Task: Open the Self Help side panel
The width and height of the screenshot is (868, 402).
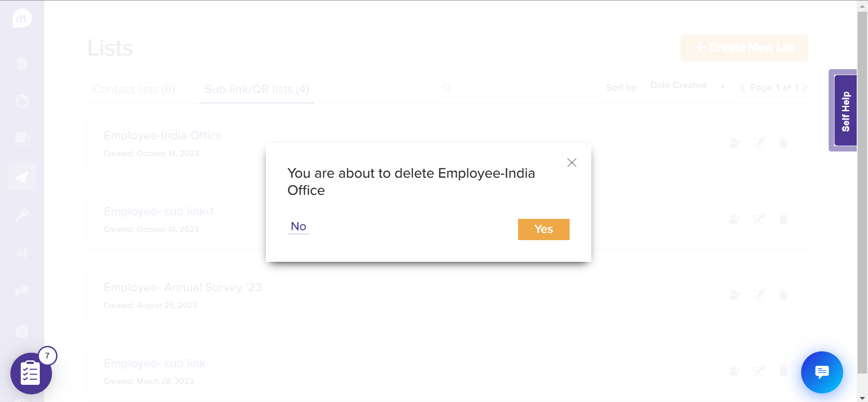Action: tap(845, 111)
